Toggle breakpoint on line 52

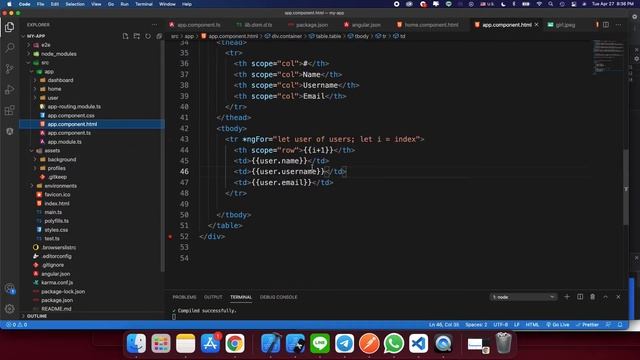click(x=170, y=236)
